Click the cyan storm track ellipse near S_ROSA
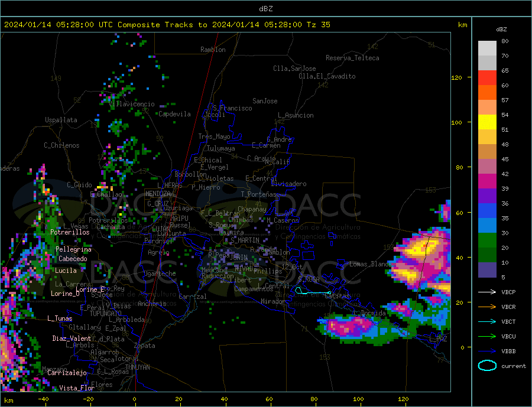Screen dimensions: 532x407 coord(299,290)
